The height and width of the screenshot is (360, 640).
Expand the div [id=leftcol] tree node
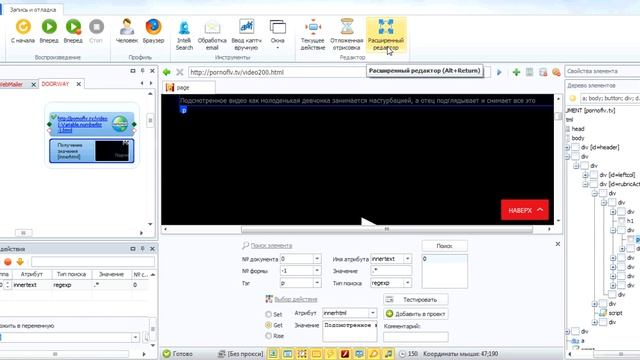click(585, 175)
